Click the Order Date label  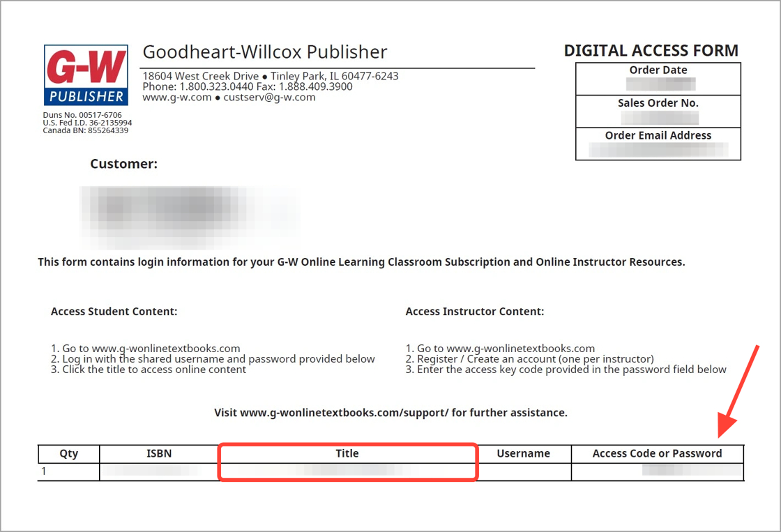click(658, 70)
